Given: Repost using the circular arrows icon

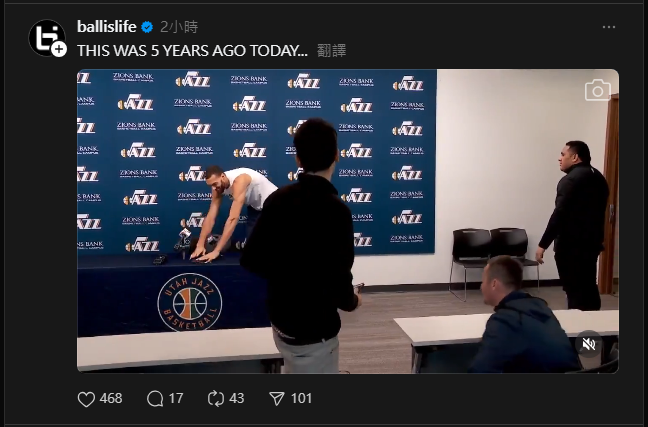Looking at the screenshot, I should coord(216,399).
